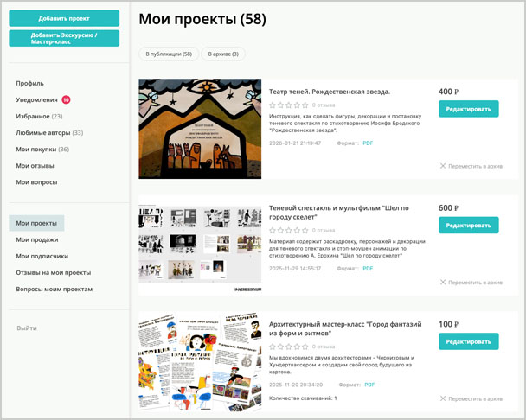Open Теневой спектакль и мультфильм title
Image resolution: width=526 pixels, height=420 pixels.
pyautogui.click(x=339, y=213)
